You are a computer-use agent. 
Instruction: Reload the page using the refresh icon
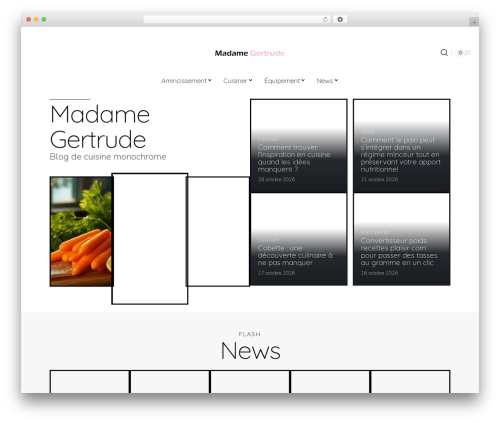(325, 19)
